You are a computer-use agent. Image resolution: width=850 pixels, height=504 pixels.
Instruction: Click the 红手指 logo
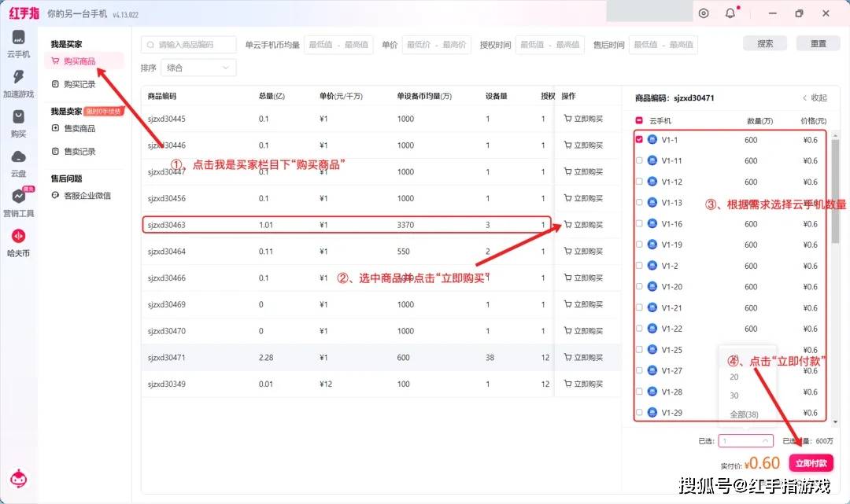click(24, 13)
